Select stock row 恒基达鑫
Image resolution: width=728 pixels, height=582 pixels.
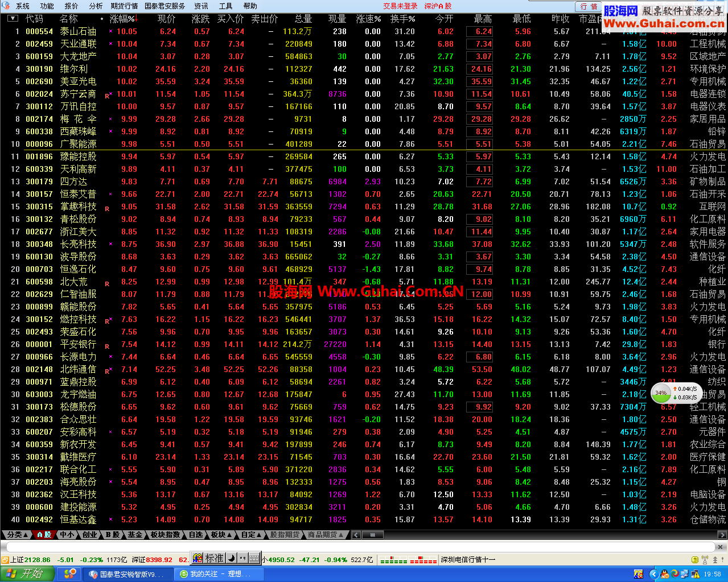364,519
